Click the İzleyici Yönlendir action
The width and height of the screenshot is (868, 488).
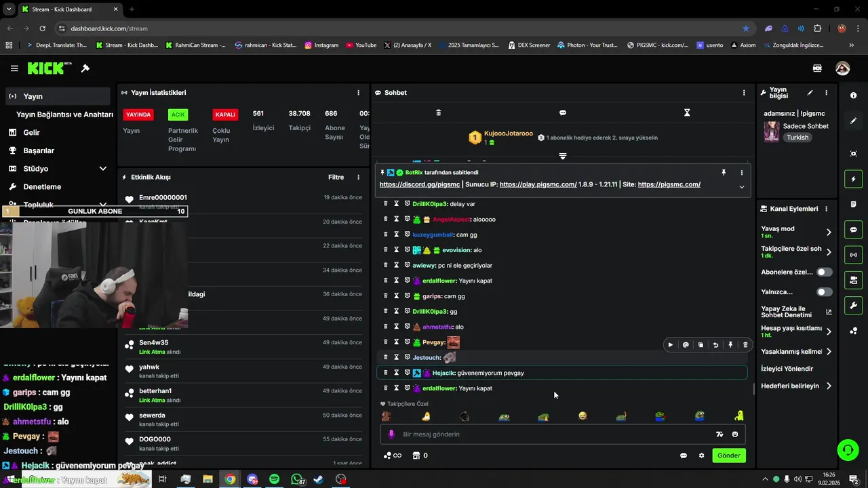pos(787,369)
